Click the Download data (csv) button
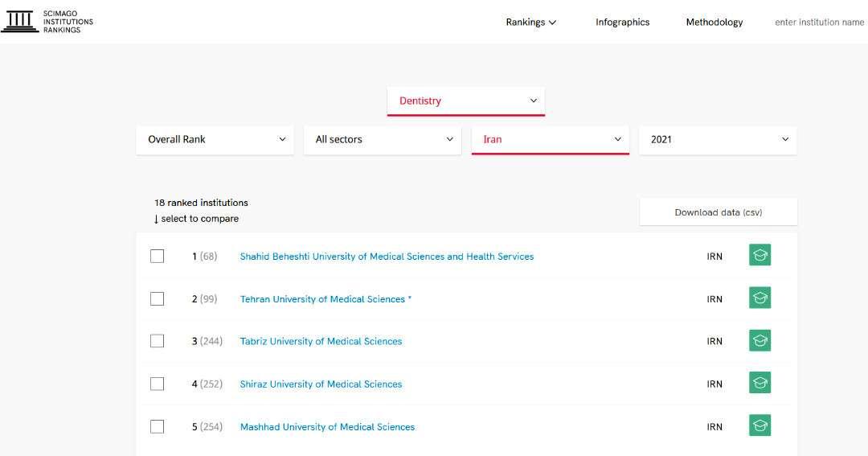 (x=718, y=212)
